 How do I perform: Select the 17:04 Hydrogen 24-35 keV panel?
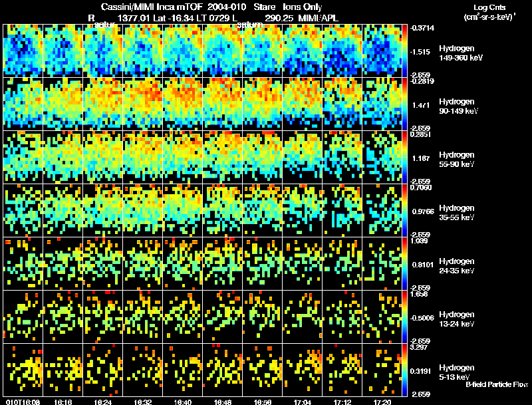point(303,263)
